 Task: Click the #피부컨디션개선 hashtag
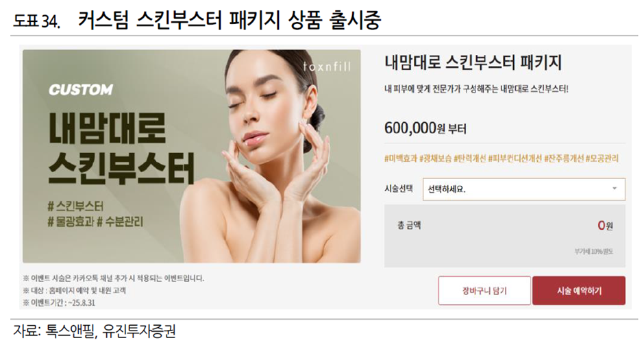[515, 158]
